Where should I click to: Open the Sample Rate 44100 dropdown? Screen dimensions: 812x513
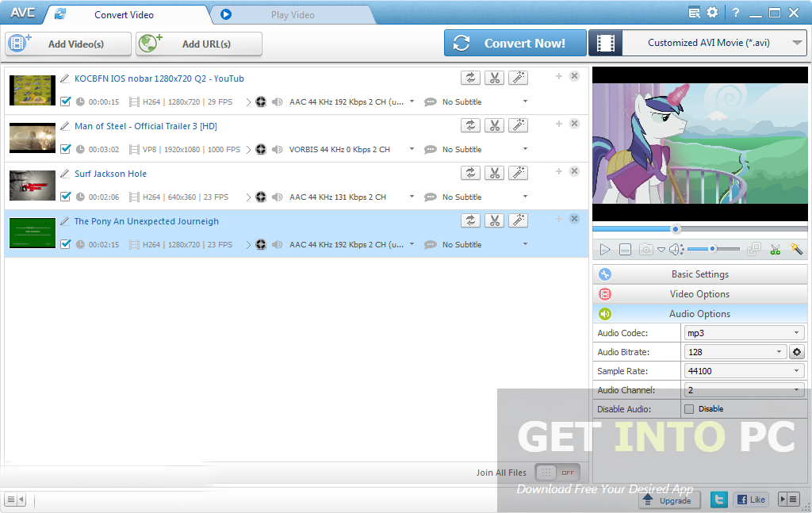click(x=744, y=371)
